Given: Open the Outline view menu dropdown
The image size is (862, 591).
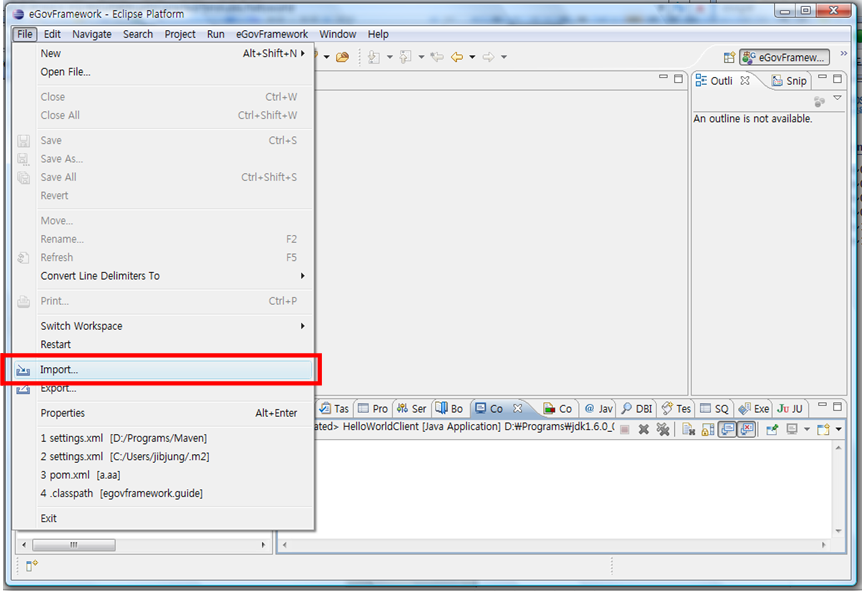Looking at the screenshot, I should (838, 98).
